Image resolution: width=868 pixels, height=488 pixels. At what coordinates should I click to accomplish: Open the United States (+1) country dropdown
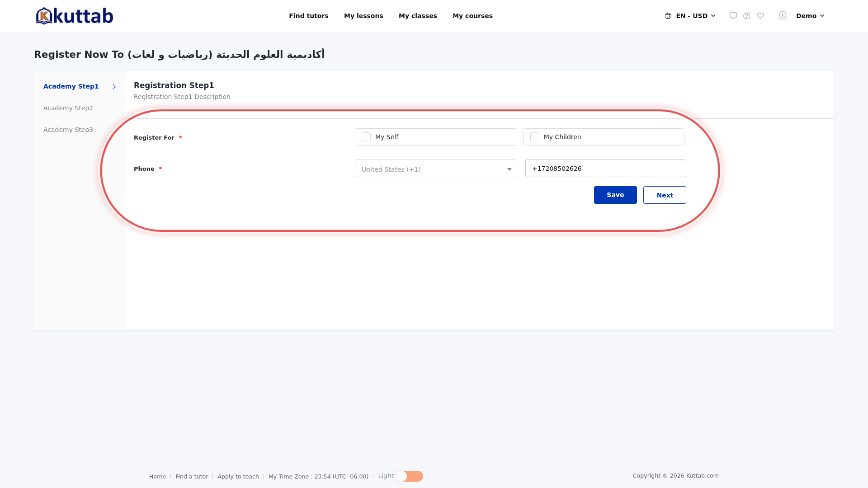tap(435, 169)
